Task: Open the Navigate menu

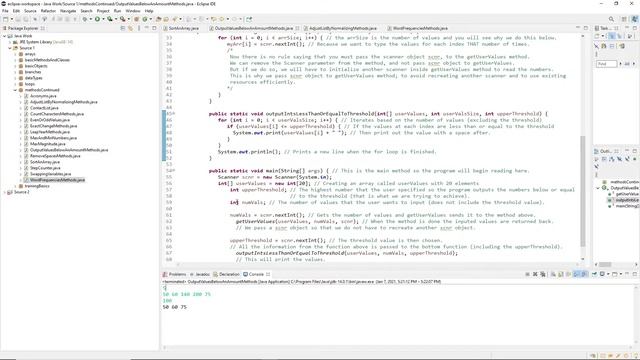Action: coord(68,11)
